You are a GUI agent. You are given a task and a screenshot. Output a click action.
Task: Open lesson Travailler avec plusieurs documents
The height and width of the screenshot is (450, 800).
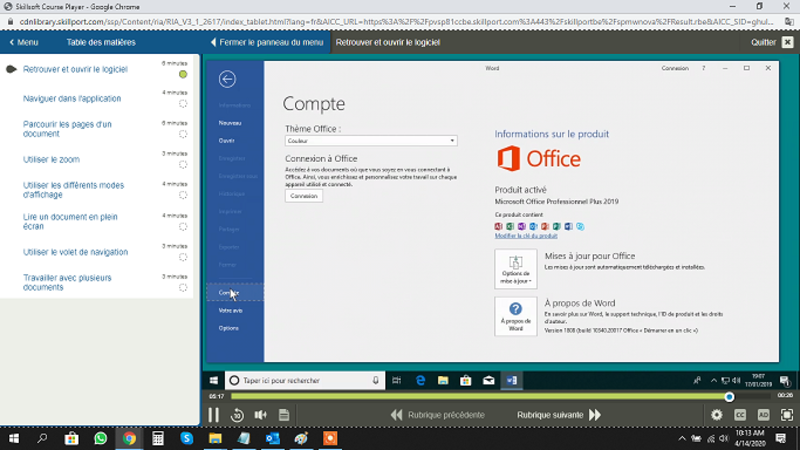point(67,283)
